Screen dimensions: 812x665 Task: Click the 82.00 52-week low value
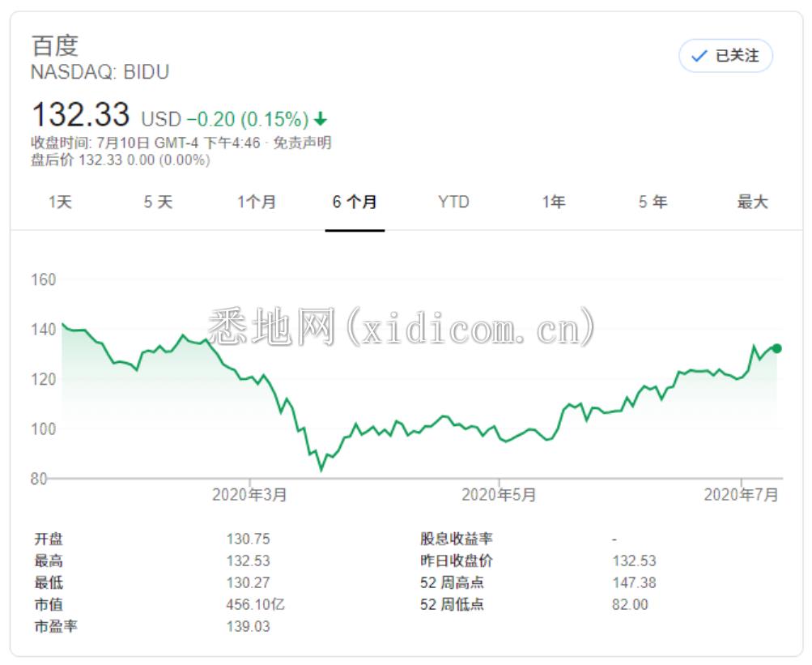[x=630, y=604]
